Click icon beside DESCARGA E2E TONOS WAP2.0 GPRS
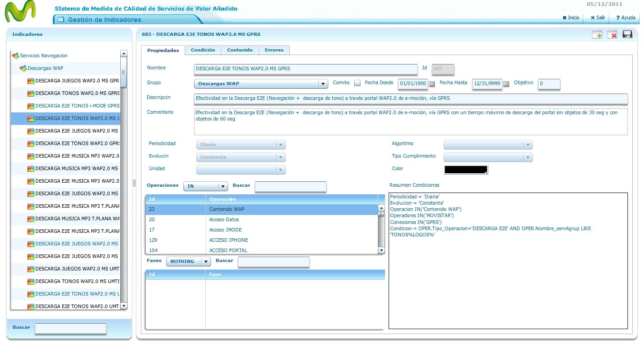This screenshot has width=644, height=343. tap(30, 144)
